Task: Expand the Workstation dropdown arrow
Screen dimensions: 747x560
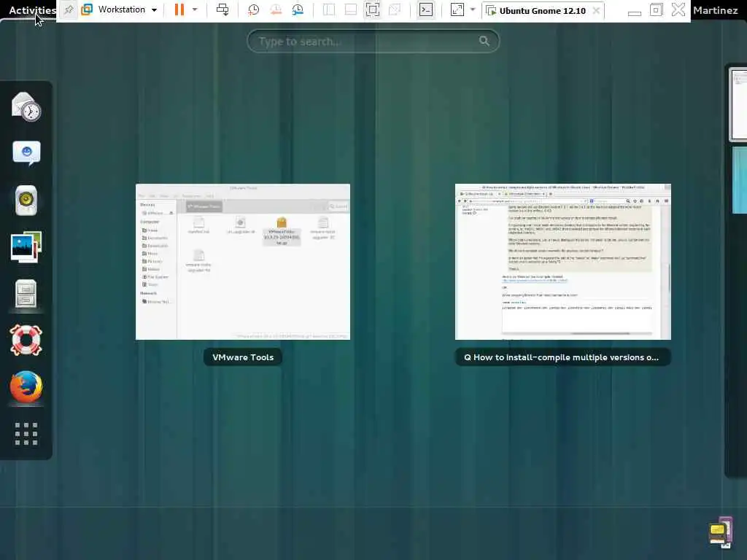Action: (155, 9)
